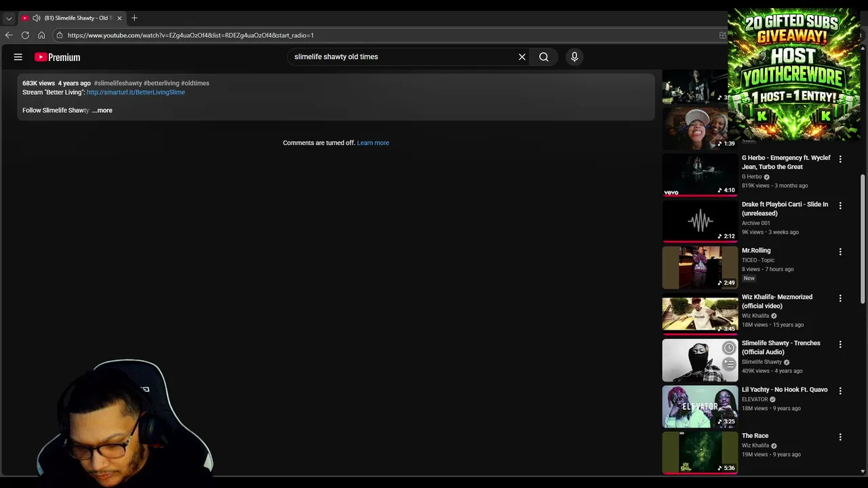The image size is (868, 488).
Task: Go to YouTube Premium home logo
Action: tap(58, 57)
